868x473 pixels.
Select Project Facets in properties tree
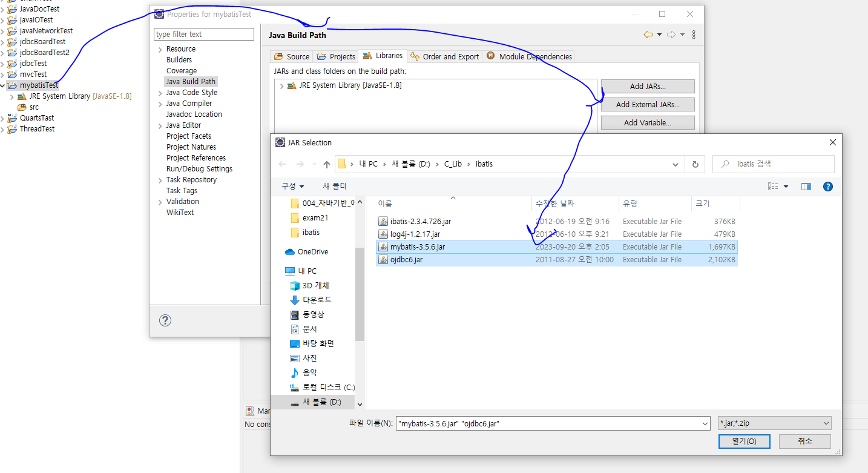point(189,136)
